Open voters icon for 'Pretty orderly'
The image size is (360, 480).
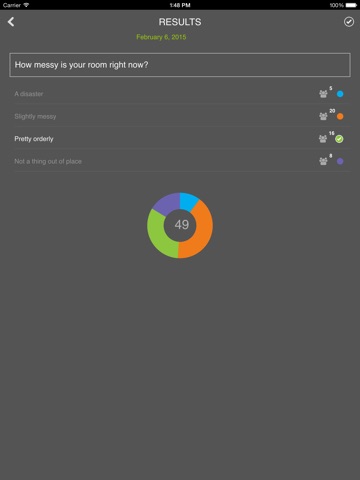[323, 139]
